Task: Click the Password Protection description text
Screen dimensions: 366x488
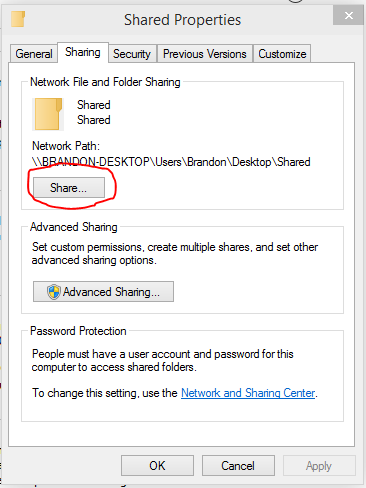Action: click(x=163, y=360)
